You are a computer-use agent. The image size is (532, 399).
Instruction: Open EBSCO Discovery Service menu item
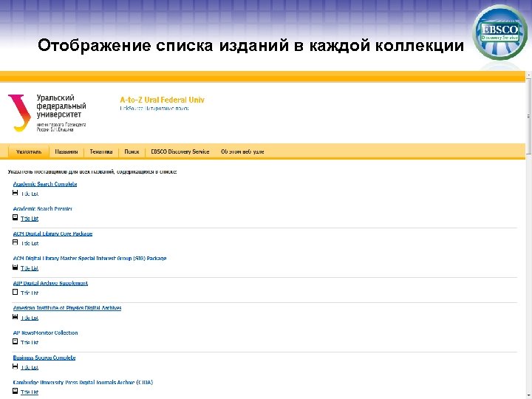tap(180, 151)
